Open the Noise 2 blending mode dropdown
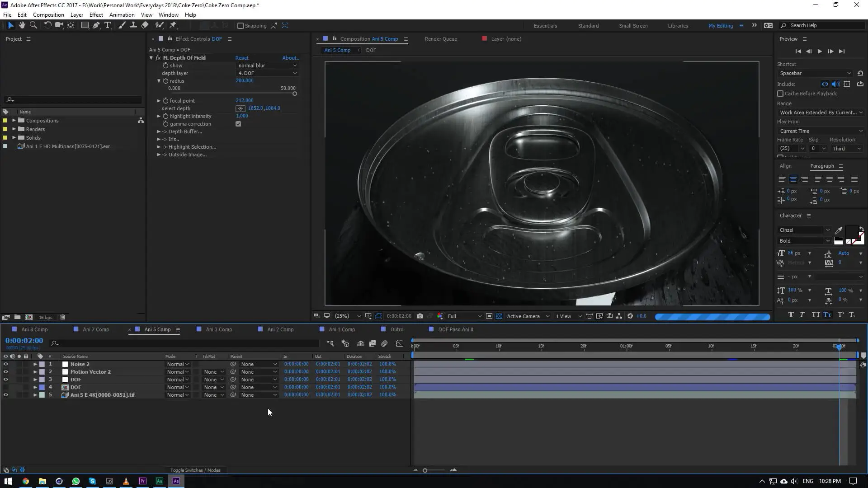The image size is (868, 488). pos(178,364)
